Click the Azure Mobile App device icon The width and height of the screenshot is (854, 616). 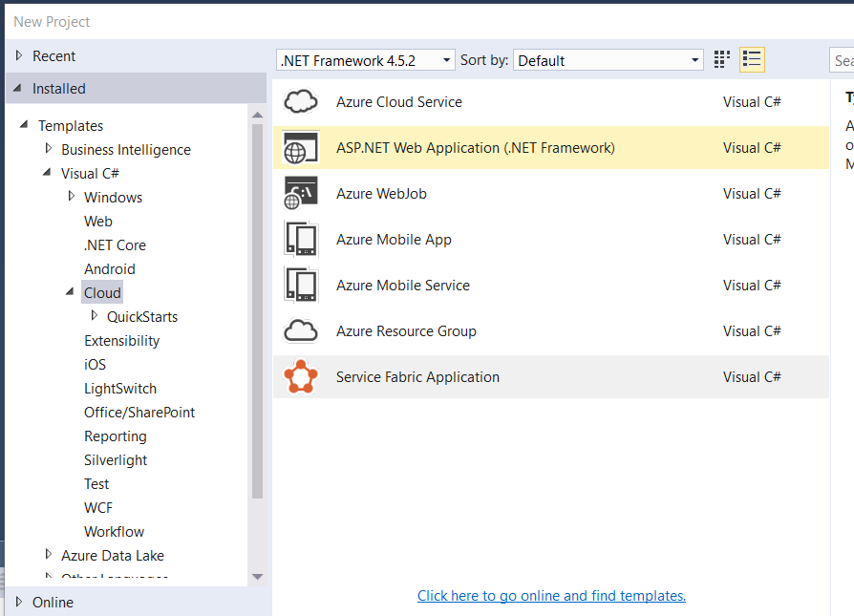(301, 239)
